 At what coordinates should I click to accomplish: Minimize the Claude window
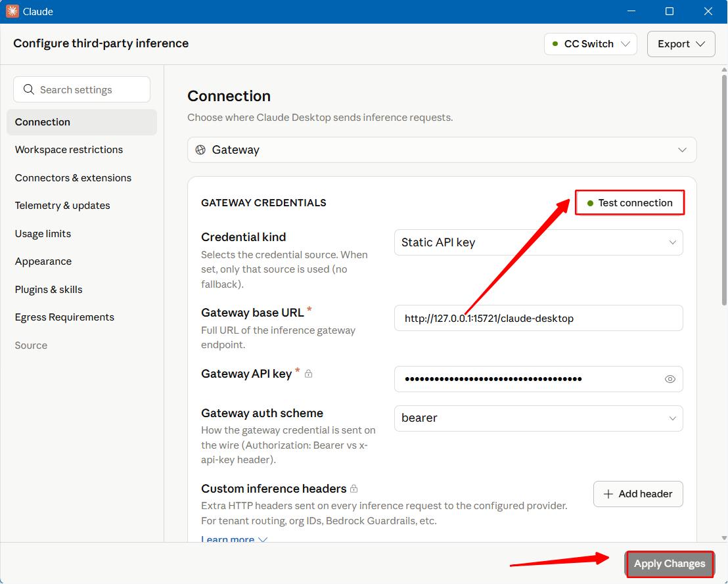(631, 11)
